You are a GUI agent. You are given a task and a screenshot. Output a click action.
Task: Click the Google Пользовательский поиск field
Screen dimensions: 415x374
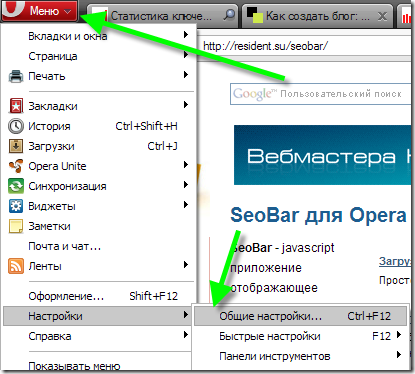(320, 94)
